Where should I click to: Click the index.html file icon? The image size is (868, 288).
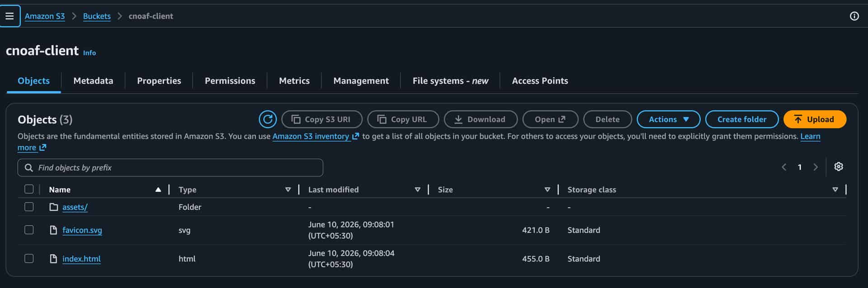tap(53, 259)
